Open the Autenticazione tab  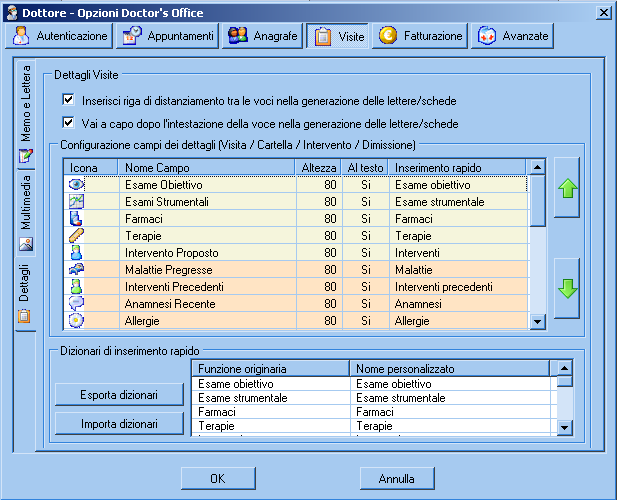59,36
